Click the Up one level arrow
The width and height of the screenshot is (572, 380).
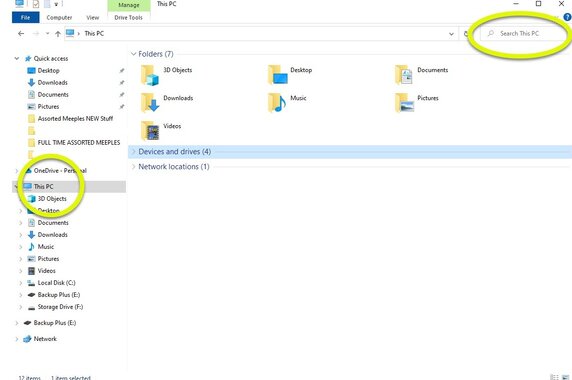[x=58, y=34]
